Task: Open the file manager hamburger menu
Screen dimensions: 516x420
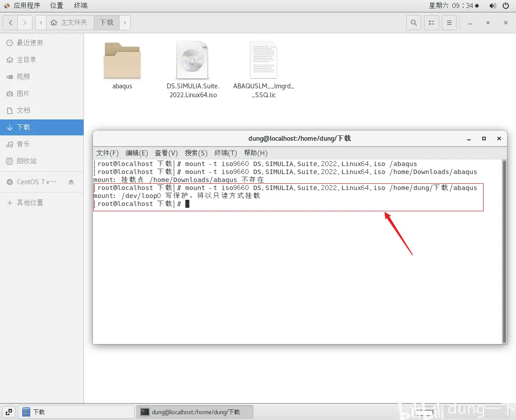Action: click(x=449, y=23)
